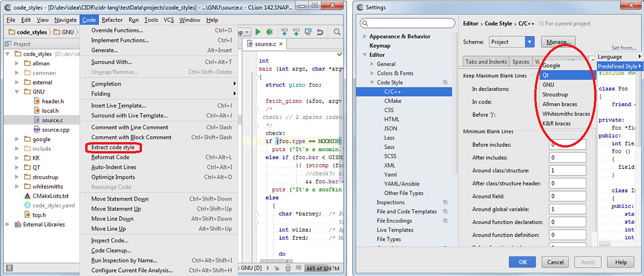Select Inspect Code menu entry
The image size is (644, 276).
click(x=159, y=241)
